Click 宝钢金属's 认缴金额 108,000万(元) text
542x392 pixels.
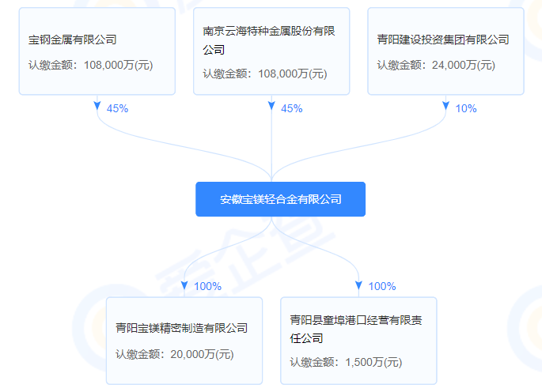pyautogui.click(x=91, y=65)
